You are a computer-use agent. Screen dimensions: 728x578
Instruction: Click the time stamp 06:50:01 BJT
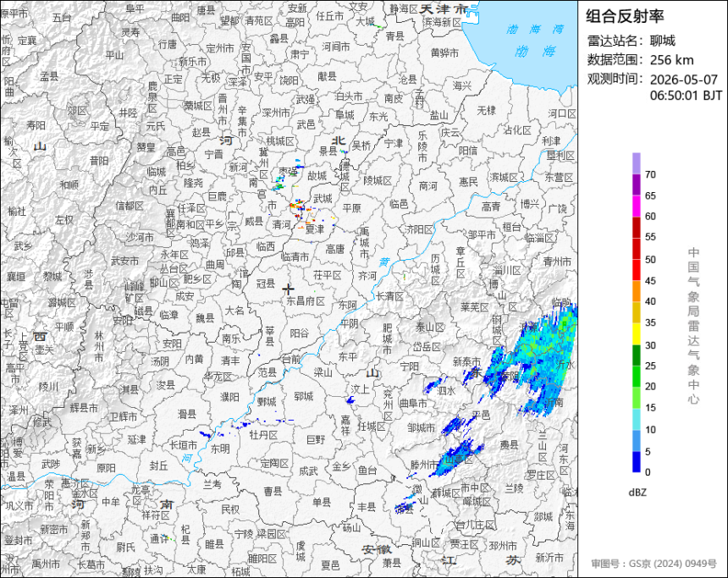686,96
